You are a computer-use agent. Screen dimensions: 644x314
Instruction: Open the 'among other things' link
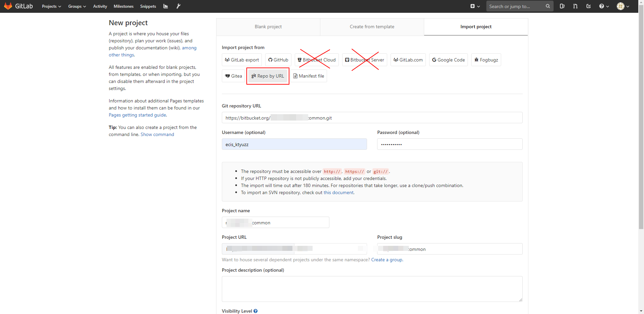tap(189, 48)
